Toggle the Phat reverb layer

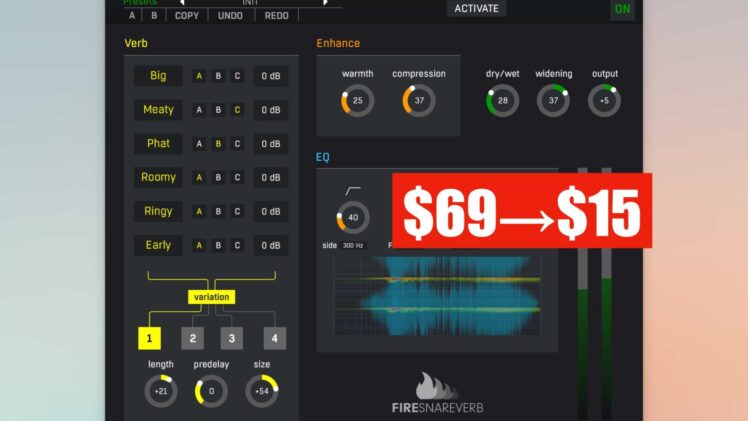pos(158,144)
